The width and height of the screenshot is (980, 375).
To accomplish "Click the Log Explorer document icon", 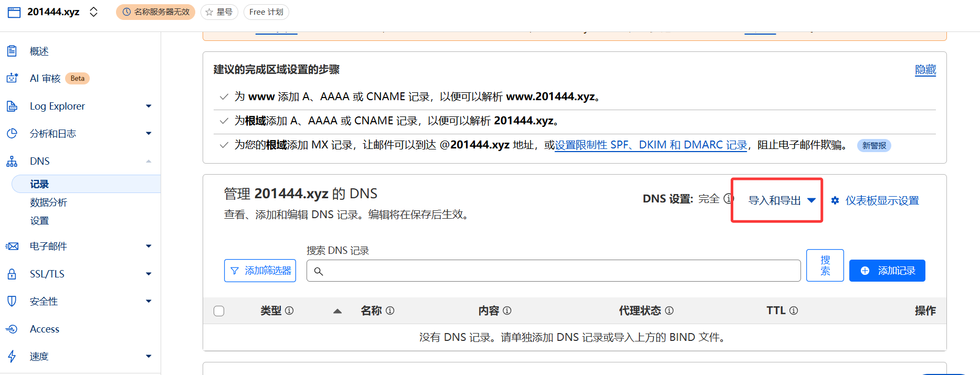I will coord(12,106).
